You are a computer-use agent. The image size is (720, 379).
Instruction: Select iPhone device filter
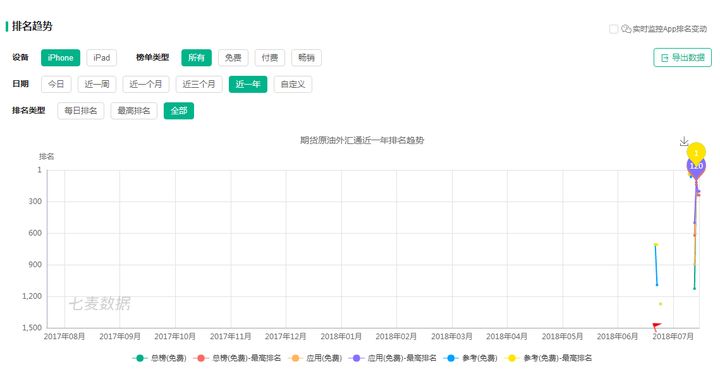(60, 57)
